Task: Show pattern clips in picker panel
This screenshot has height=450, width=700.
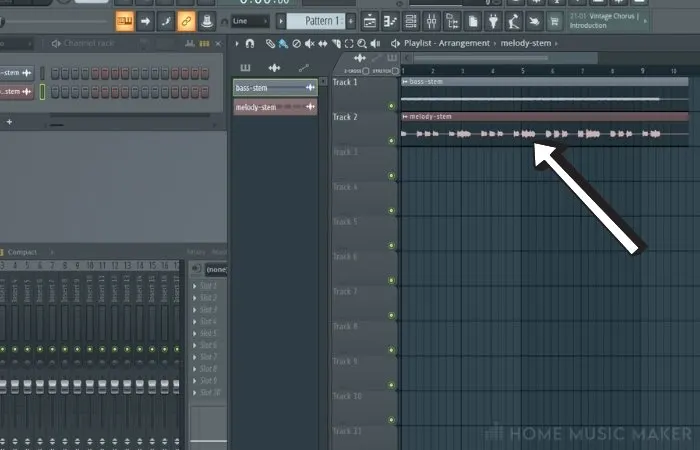Action: click(246, 68)
